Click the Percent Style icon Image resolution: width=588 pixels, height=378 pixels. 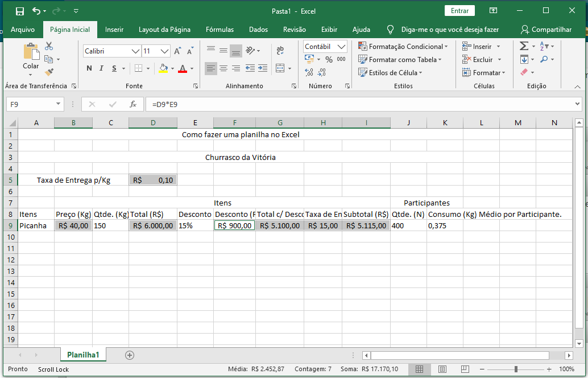coord(329,59)
